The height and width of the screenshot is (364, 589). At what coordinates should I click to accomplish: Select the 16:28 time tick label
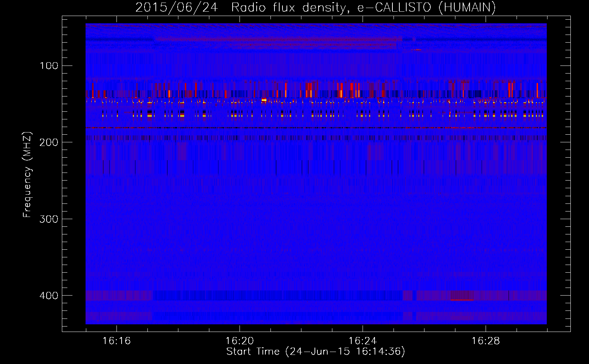click(486, 341)
